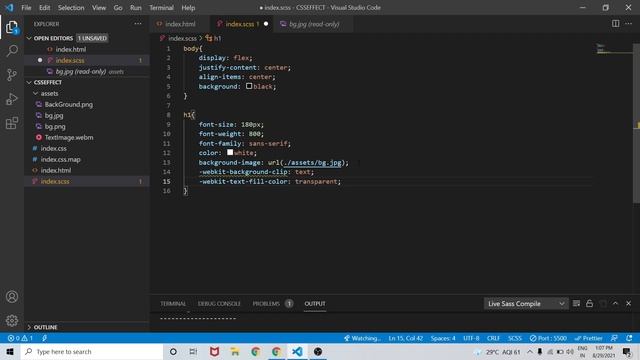Open Task View on the taskbar
This screenshot has width=640, height=360.
pyautogui.click(x=193, y=351)
